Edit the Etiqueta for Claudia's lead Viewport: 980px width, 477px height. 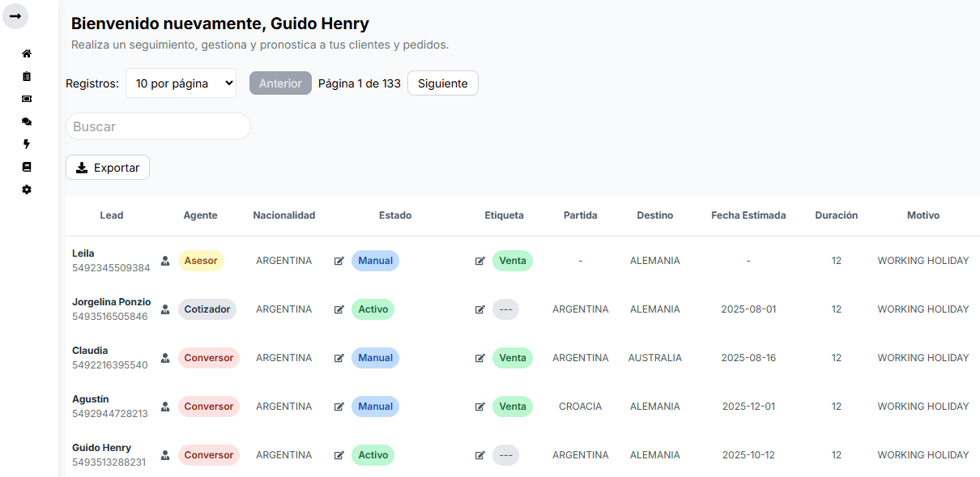(480, 358)
